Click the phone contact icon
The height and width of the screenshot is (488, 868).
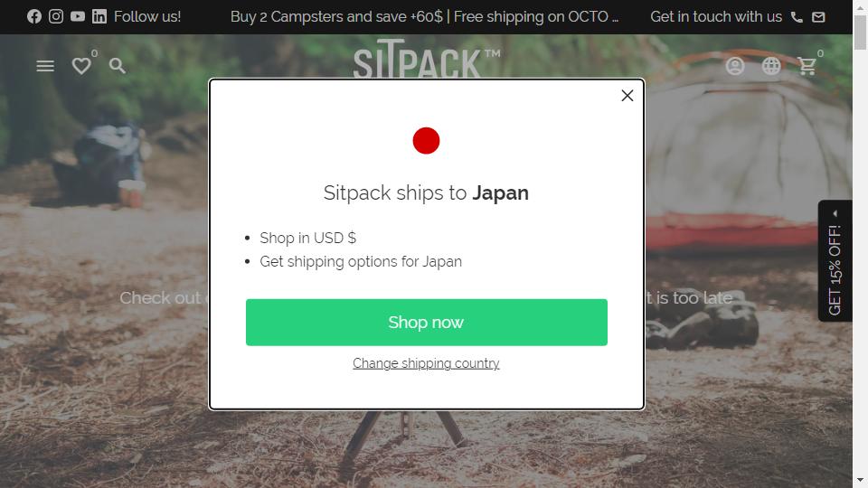(x=797, y=17)
